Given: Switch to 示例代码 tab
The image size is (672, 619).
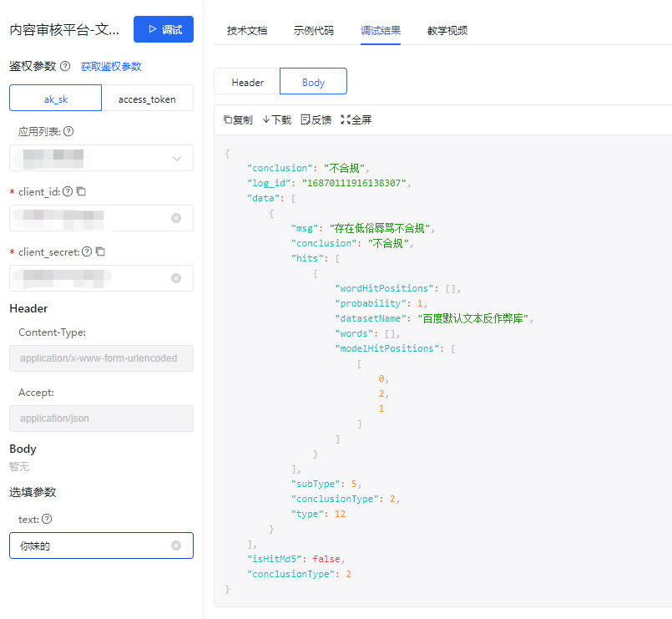Looking at the screenshot, I should [x=313, y=30].
